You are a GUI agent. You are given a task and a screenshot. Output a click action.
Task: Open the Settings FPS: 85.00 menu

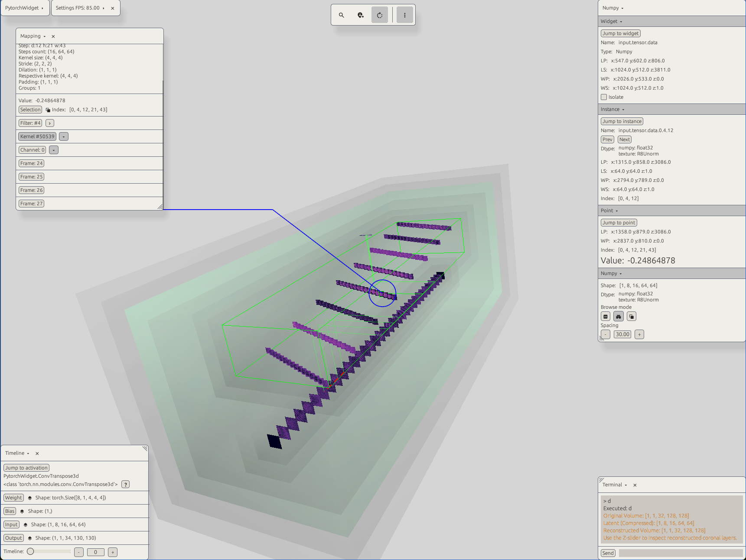[x=80, y=8]
